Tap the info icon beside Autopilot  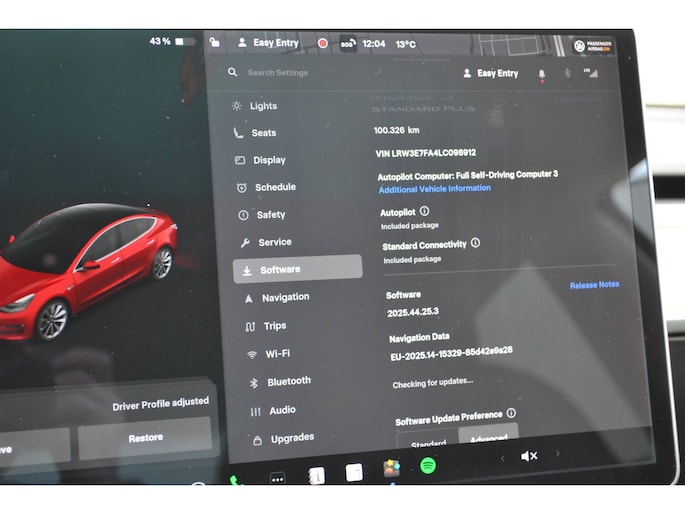pyautogui.click(x=424, y=211)
